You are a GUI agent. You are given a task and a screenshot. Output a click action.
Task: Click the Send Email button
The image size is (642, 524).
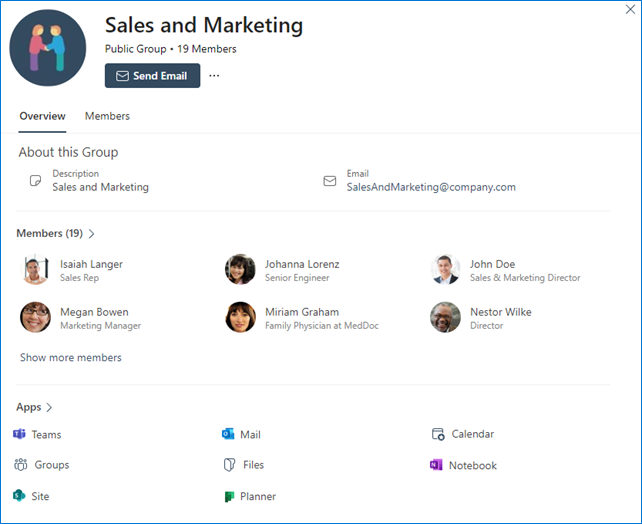(152, 76)
